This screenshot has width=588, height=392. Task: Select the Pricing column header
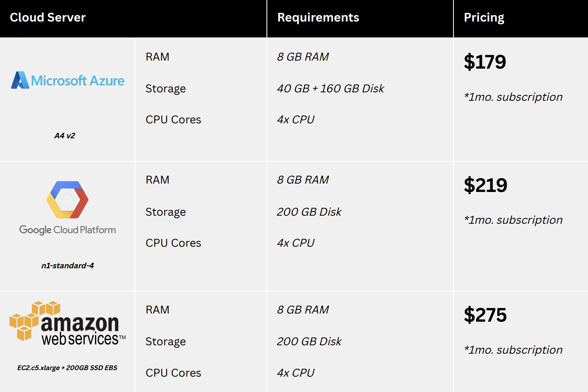point(484,18)
